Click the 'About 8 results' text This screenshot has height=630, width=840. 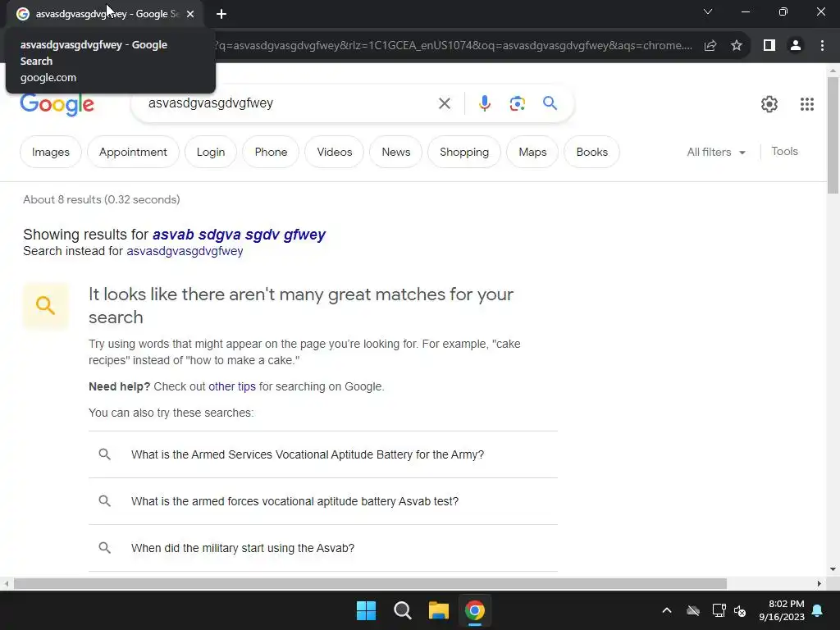pos(101,200)
